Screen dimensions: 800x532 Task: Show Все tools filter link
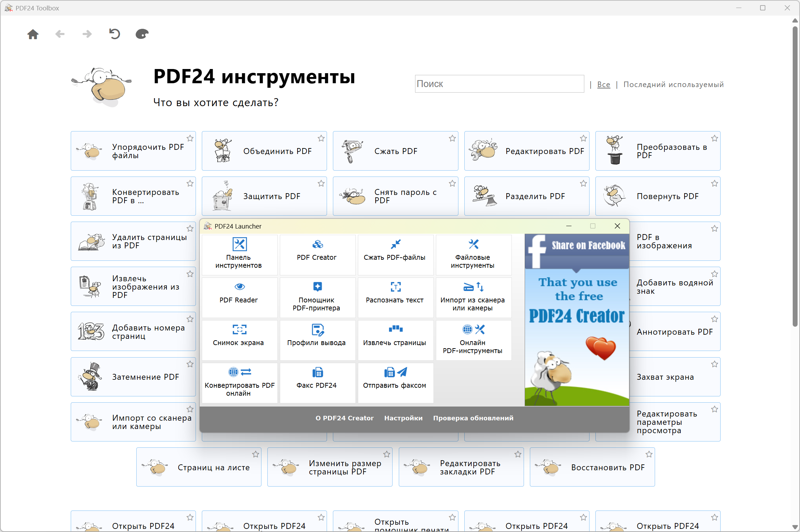604,84
